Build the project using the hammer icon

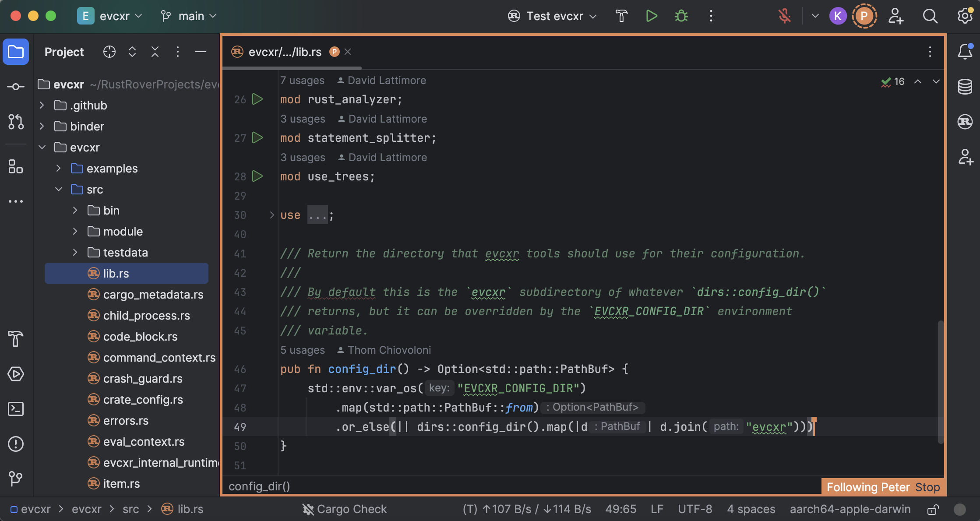click(x=621, y=16)
